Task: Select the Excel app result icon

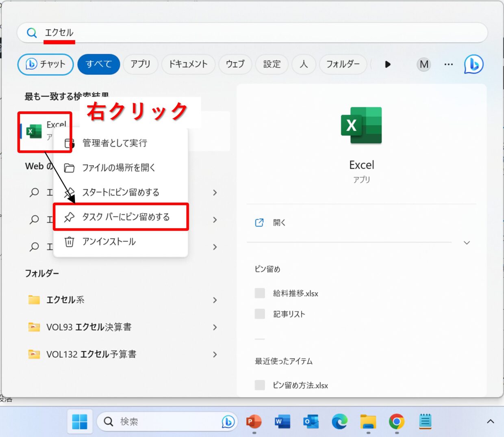Action: pyautogui.click(x=34, y=131)
